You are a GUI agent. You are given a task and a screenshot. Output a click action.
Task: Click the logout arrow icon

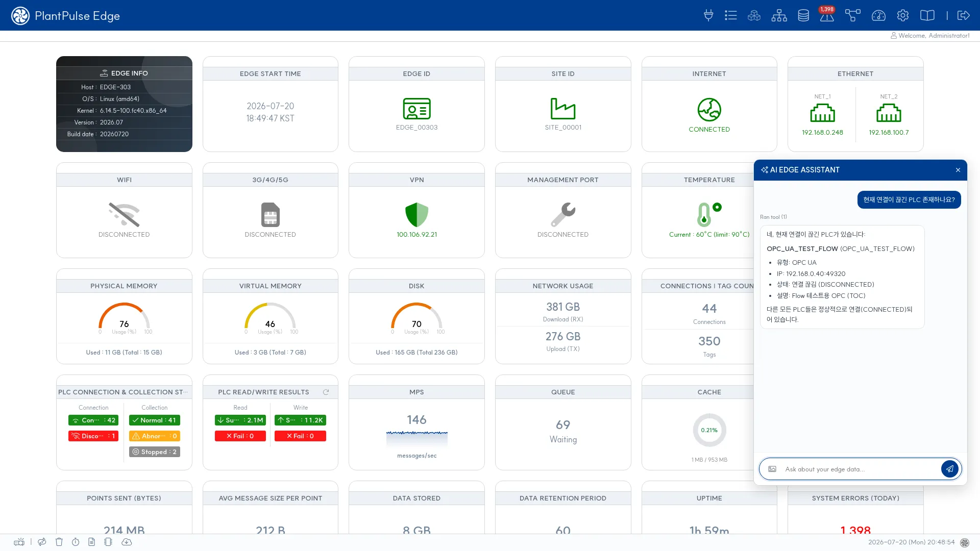click(x=964, y=15)
